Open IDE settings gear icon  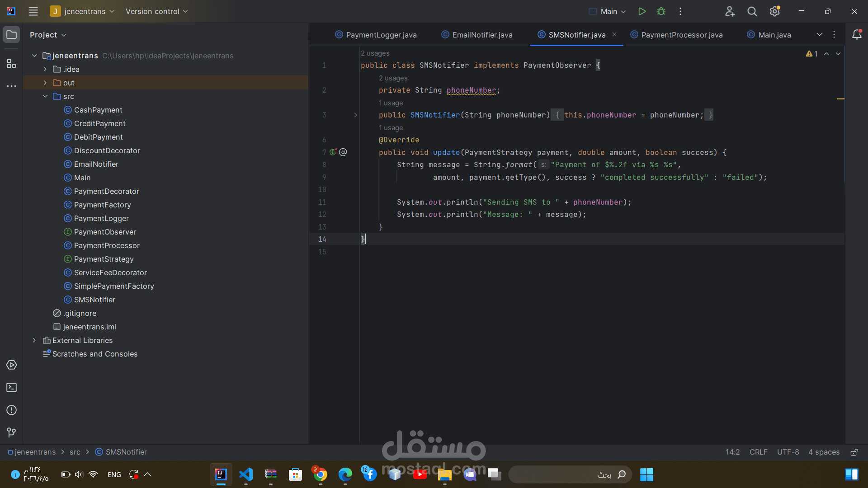pyautogui.click(x=774, y=11)
